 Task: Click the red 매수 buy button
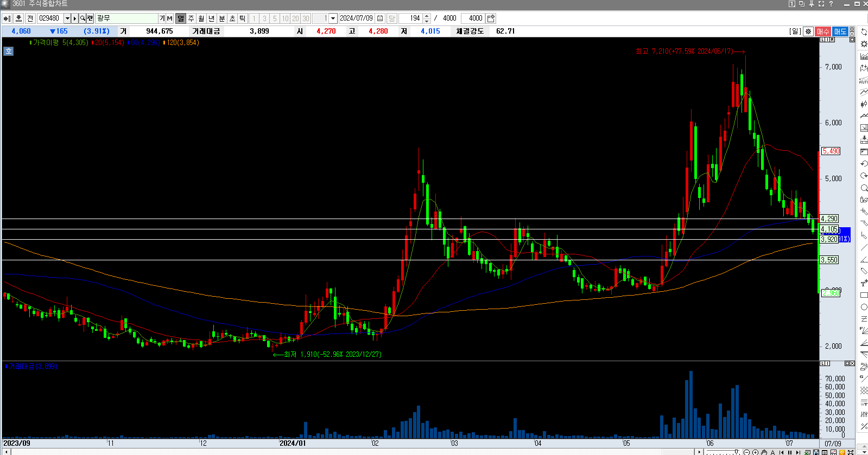pos(823,31)
